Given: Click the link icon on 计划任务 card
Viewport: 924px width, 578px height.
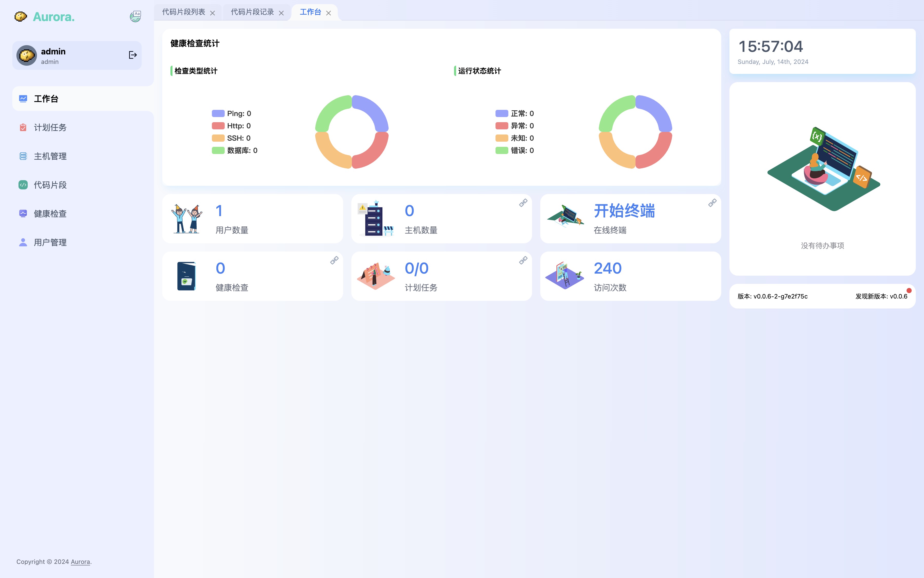Looking at the screenshot, I should point(523,260).
